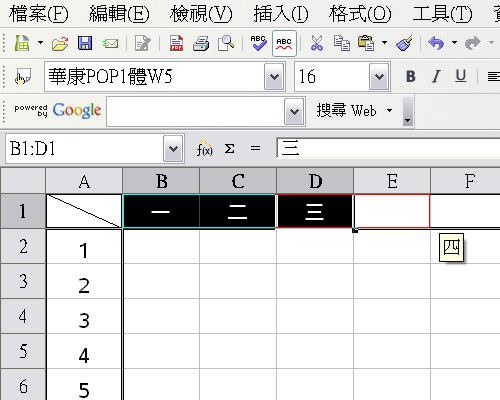Screen dimensions: 500x400
Task: Open the 插入(I) menu
Action: coord(281,14)
